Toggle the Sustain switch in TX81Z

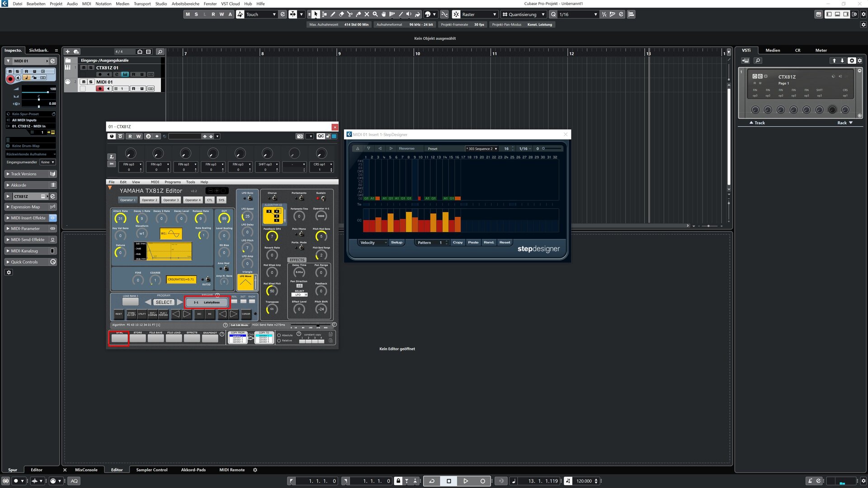pos(323,198)
